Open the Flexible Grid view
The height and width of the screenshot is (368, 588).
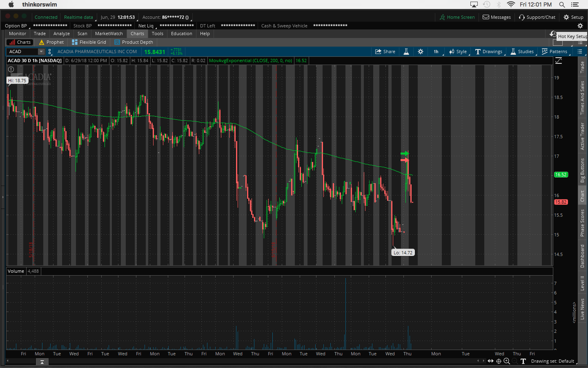coord(89,42)
